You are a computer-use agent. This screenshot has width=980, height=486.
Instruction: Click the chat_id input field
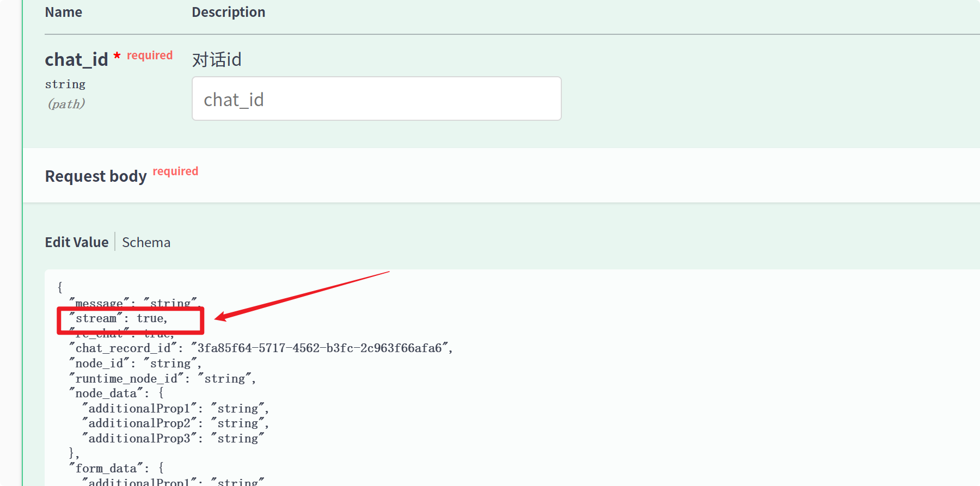(376, 99)
